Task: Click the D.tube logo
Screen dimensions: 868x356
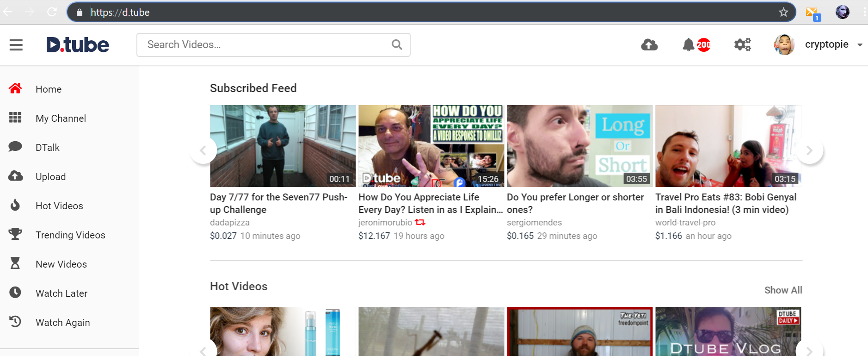Action: coord(78,45)
